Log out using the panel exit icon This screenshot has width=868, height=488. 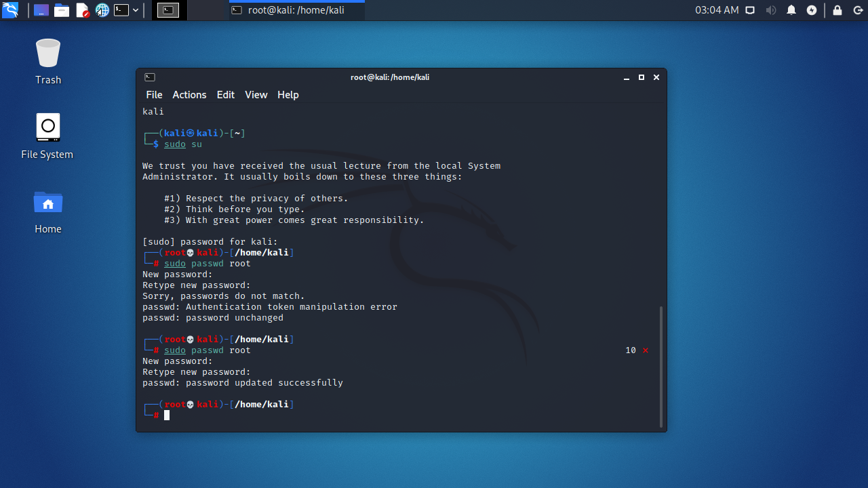[x=858, y=10]
